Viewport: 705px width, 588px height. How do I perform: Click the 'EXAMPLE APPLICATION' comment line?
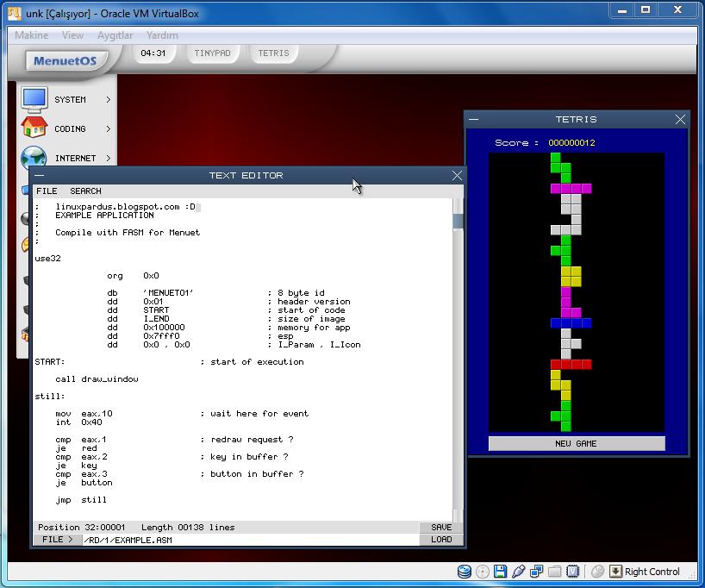104,215
